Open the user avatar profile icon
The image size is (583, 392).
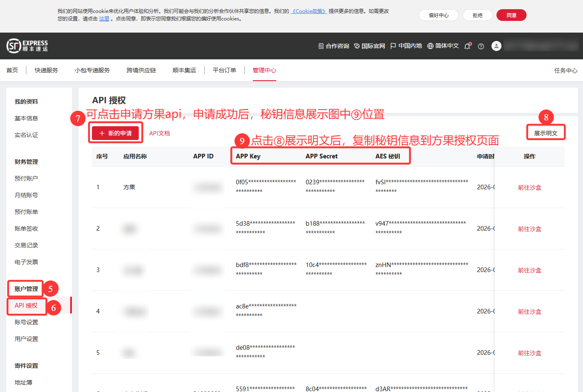(x=496, y=46)
